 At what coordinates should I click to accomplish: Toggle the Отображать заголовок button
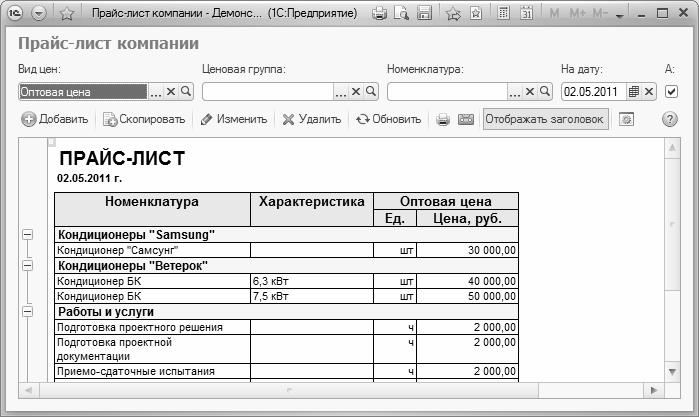point(545,119)
